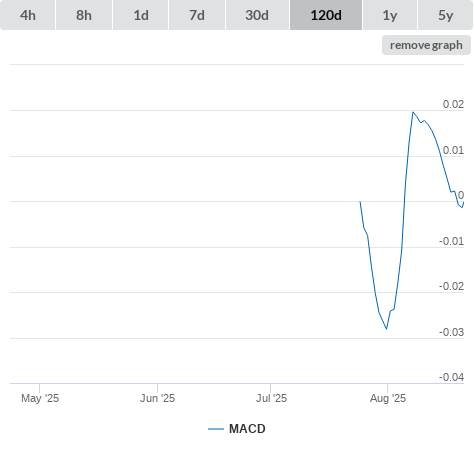The image size is (474, 455).
Task: Click the remove graph button
Action: tap(426, 45)
